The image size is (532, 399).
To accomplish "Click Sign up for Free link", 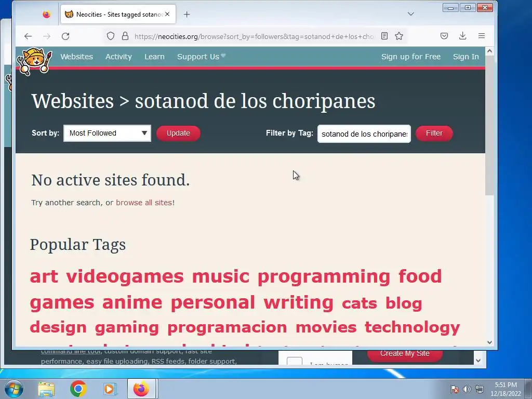I will click(x=411, y=57).
